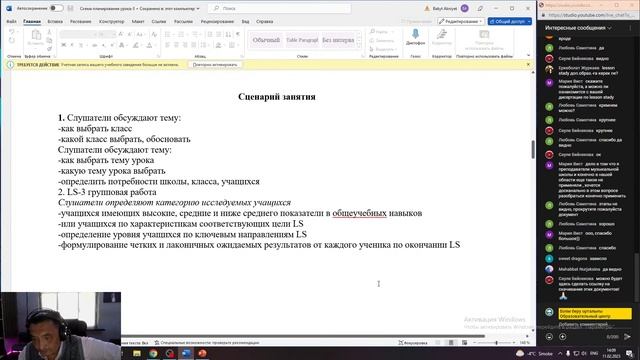Click the Undo arrow icon
Image resolution: width=640 pixels, height=360 pixels.
pyautogui.click(x=11, y=32)
